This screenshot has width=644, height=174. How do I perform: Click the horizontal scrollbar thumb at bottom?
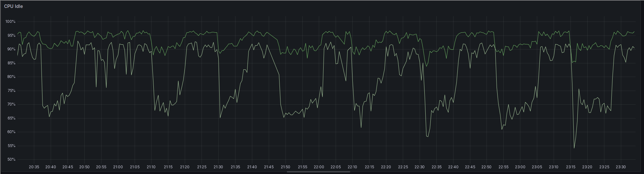[318, 172]
